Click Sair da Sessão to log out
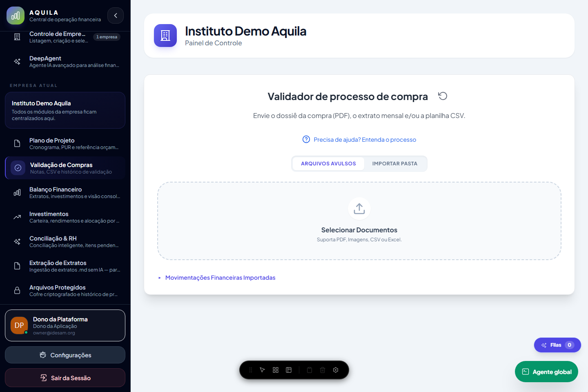 coord(65,378)
